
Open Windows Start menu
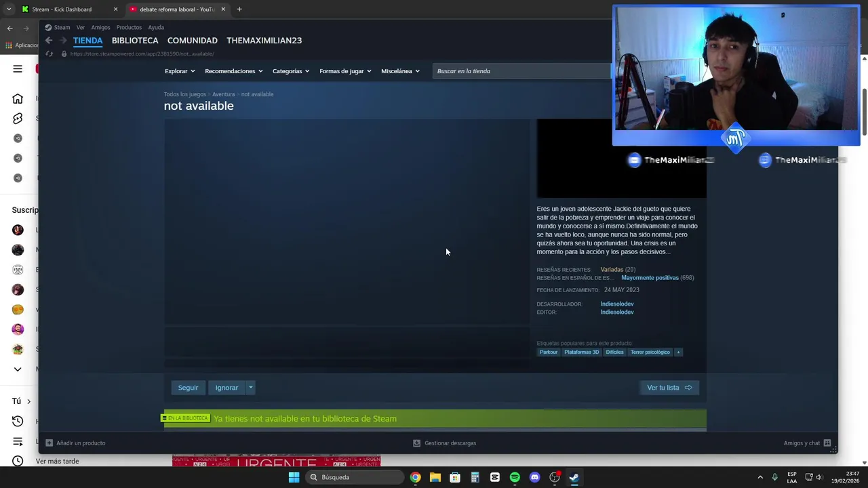pyautogui.click(x=294, y=477)
